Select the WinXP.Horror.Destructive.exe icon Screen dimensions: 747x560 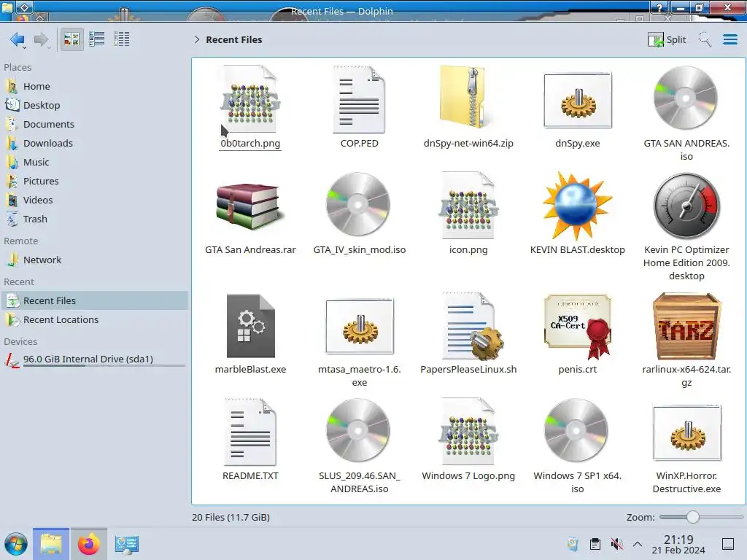[x=687, y=432]
